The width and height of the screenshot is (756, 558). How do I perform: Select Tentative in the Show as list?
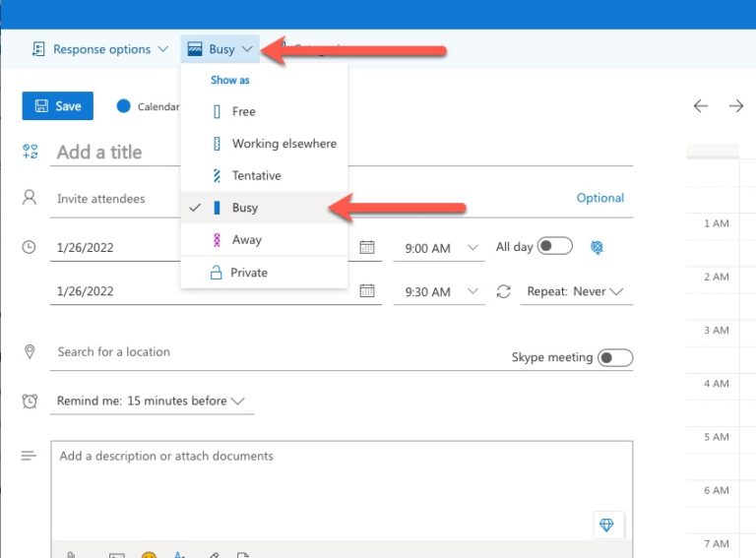coord(256,175)
